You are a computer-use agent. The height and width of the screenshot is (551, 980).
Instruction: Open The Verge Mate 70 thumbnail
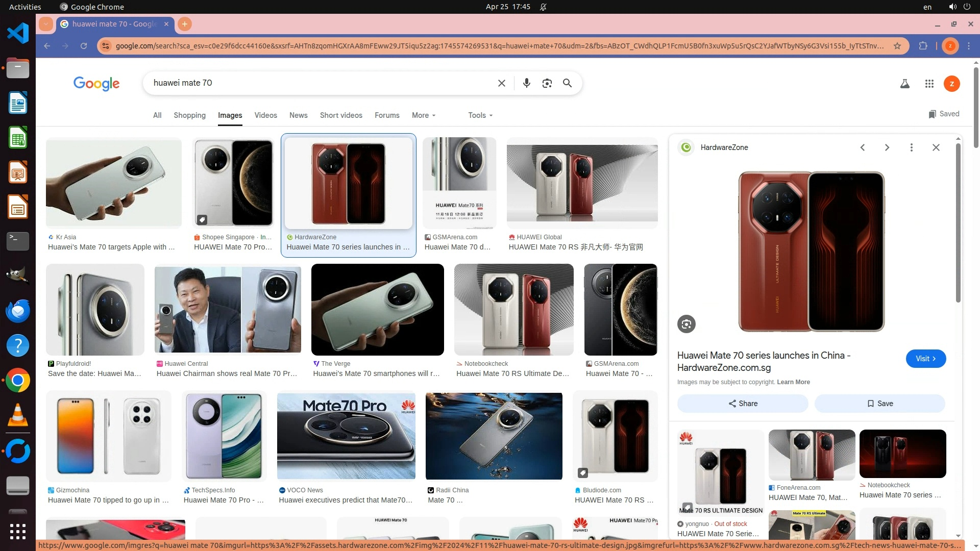(x=377, y=310)
